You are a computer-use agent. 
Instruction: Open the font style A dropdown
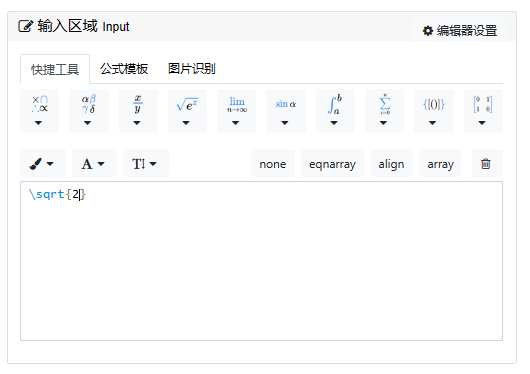[x=94, y=163]
